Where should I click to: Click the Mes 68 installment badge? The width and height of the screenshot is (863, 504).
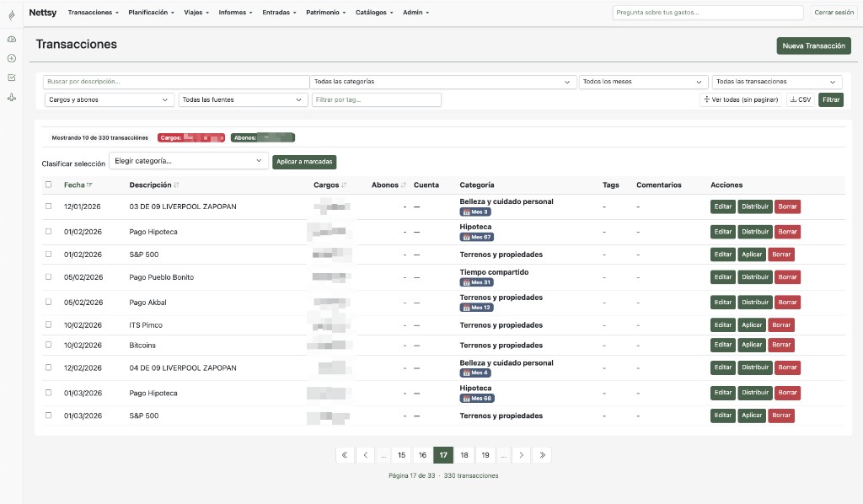(x=477, y=399)
